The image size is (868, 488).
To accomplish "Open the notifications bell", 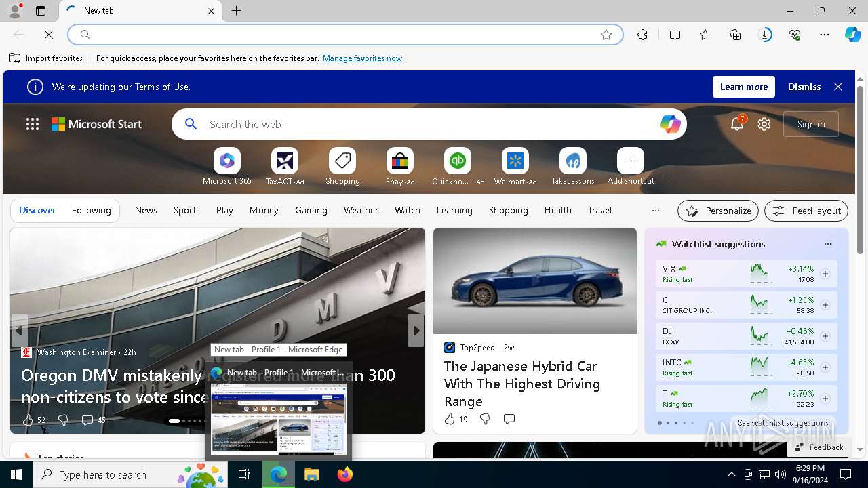I will pyautogui.click(x=737, y=124).
